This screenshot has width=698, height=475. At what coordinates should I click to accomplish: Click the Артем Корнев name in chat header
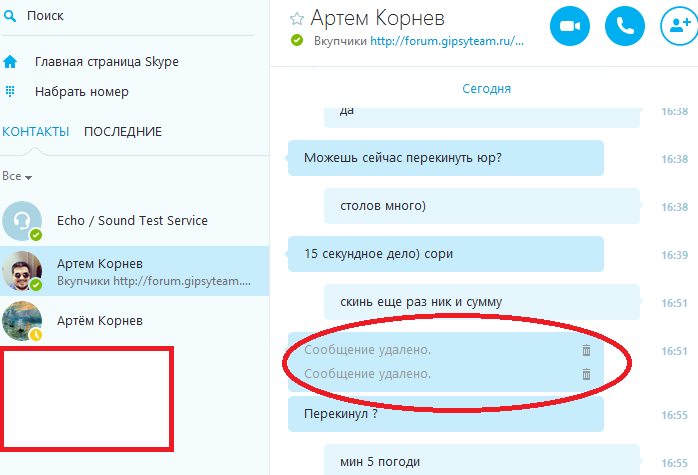(377, 18)
